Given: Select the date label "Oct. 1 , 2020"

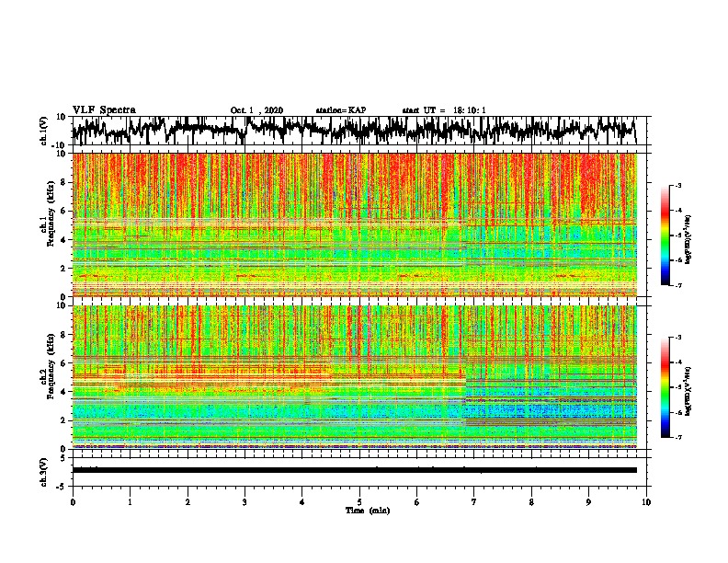Looking at the screenshot, I should click(x=256, y=110).
